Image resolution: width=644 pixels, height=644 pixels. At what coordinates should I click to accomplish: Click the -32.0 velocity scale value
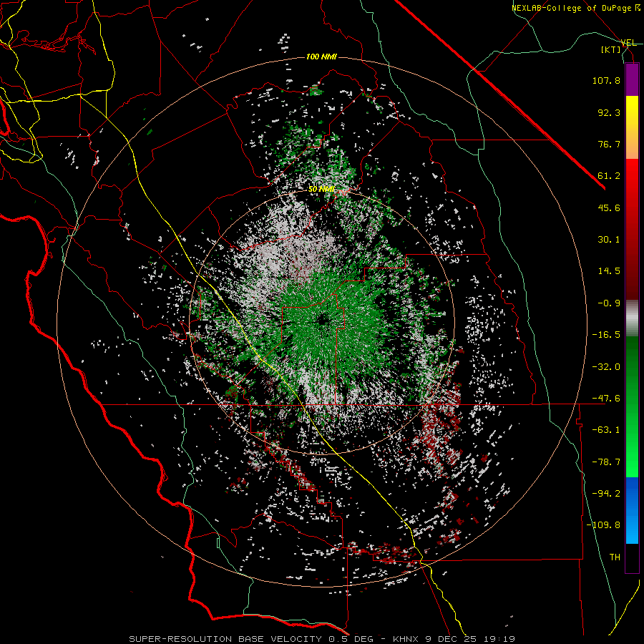606,367
